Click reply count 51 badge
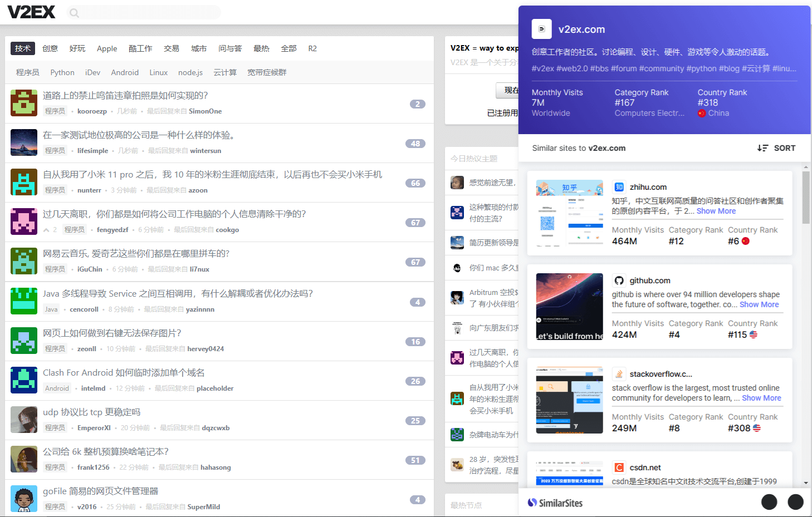 pyautogui.click(x=415, y=460)
